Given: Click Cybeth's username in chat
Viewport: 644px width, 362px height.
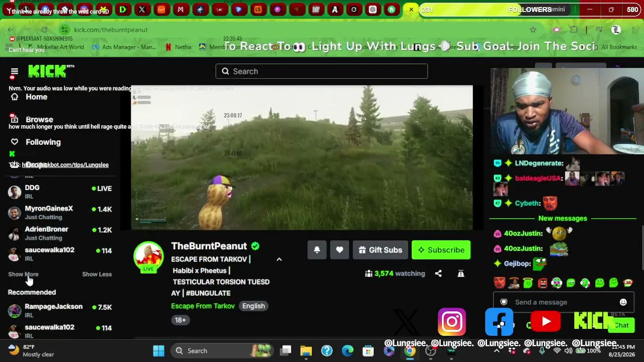Looking at the screenshot, I should [527, 203].
